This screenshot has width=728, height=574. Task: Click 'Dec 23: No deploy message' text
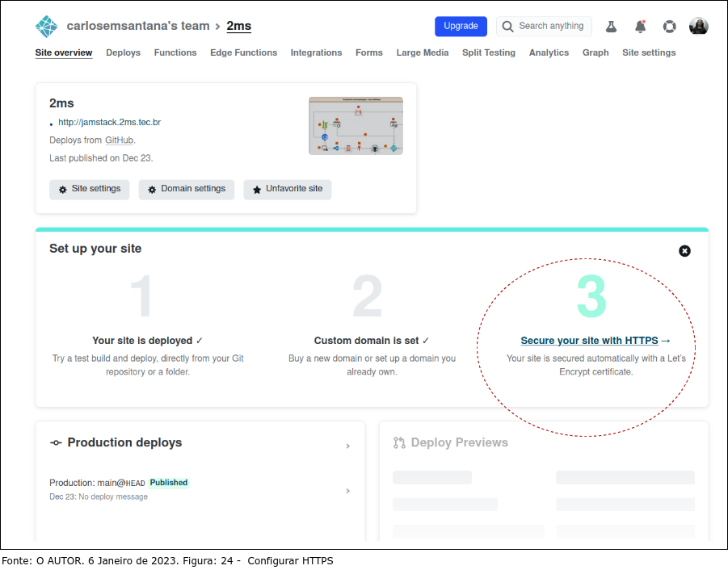click(x=99, y=496)
